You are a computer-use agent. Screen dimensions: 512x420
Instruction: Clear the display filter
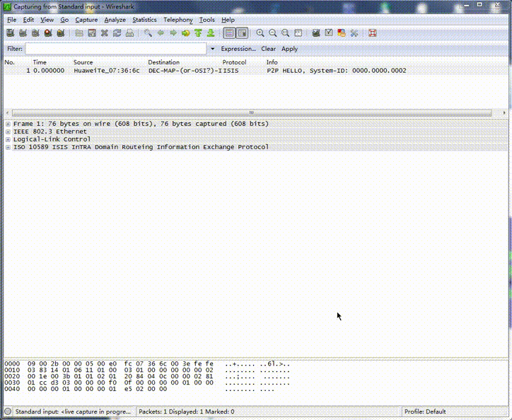(269, 49)
